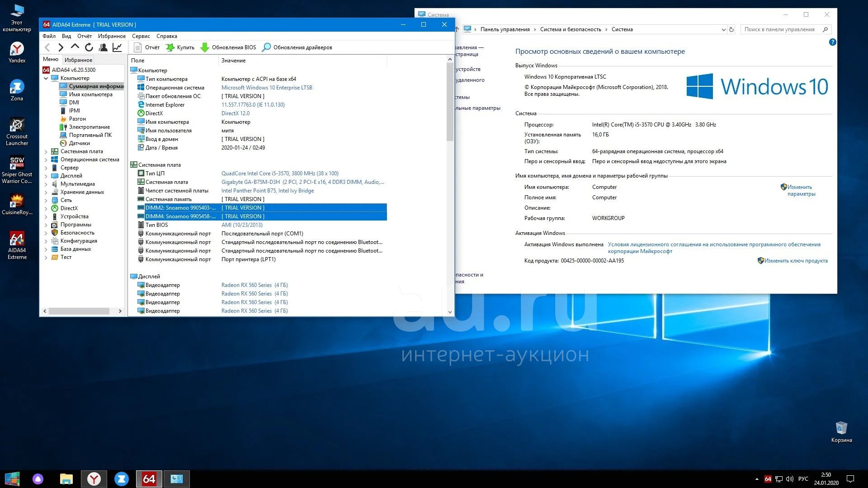Collapse the Компьютер tree node
This screenshot has width=868, height=488.
tap(46, 78)
